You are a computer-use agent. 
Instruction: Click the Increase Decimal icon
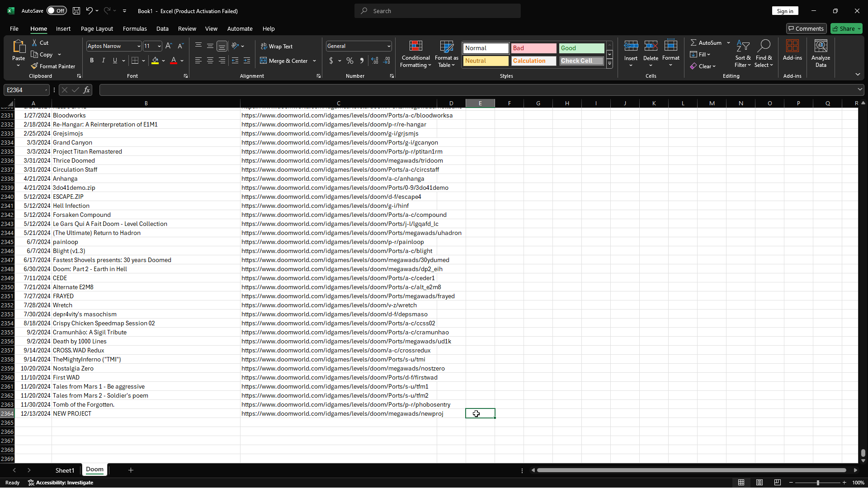point(375,61)
